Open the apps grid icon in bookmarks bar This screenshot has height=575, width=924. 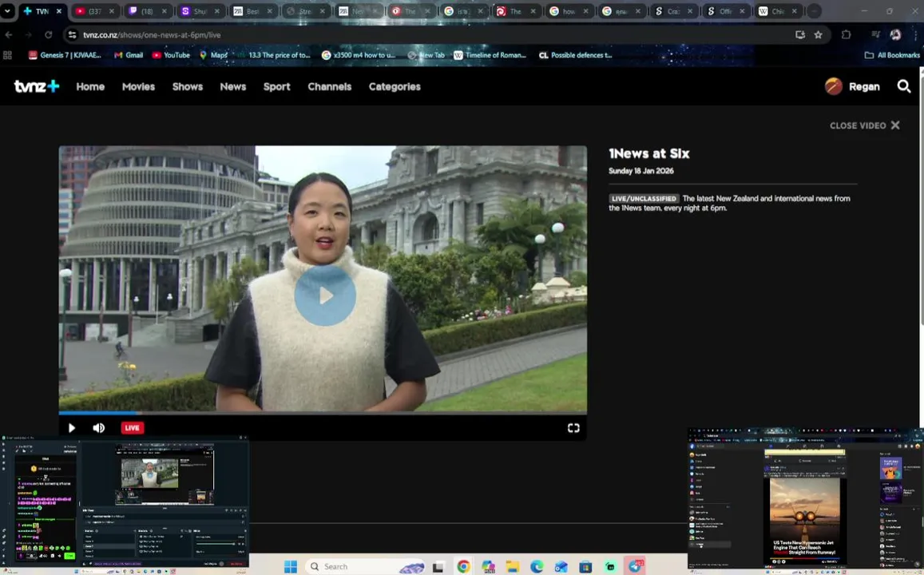click(x=8, y=55)
